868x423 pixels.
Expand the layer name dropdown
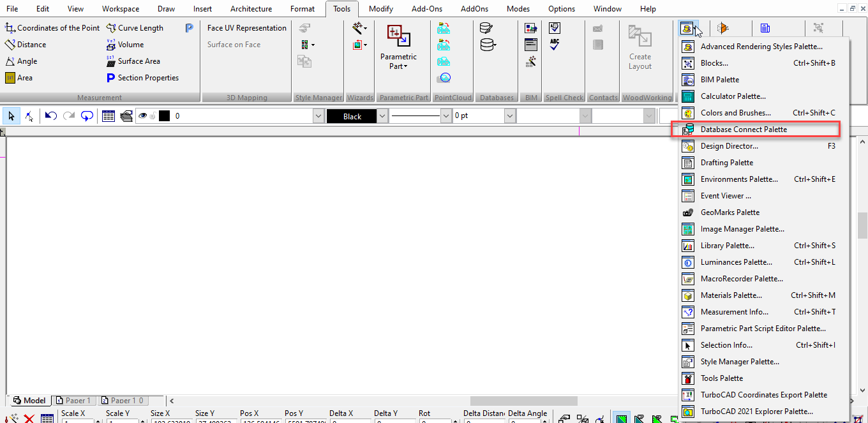[318, 116]
